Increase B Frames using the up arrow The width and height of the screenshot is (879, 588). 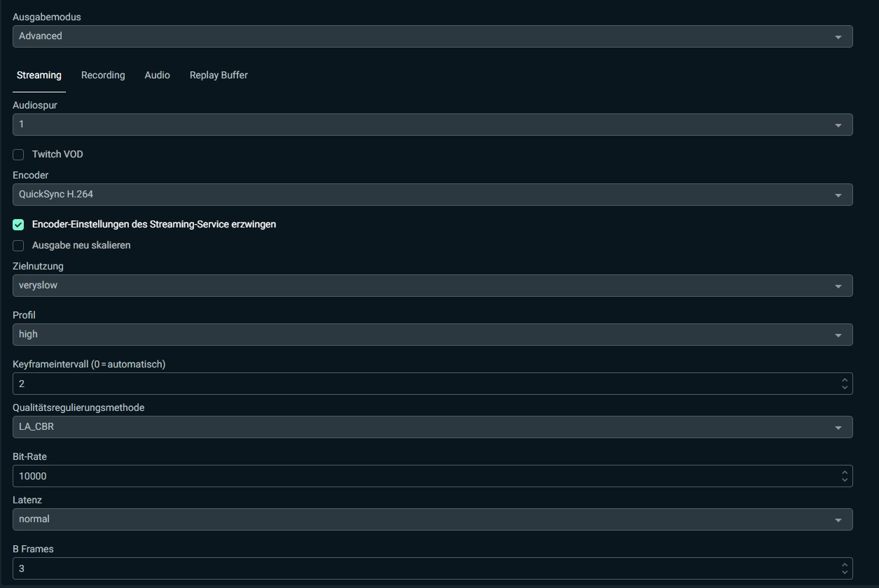click(x=845, y=565)
